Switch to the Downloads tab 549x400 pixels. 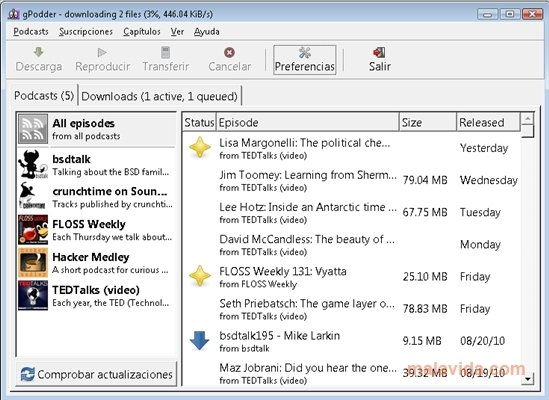pos(160,96)
